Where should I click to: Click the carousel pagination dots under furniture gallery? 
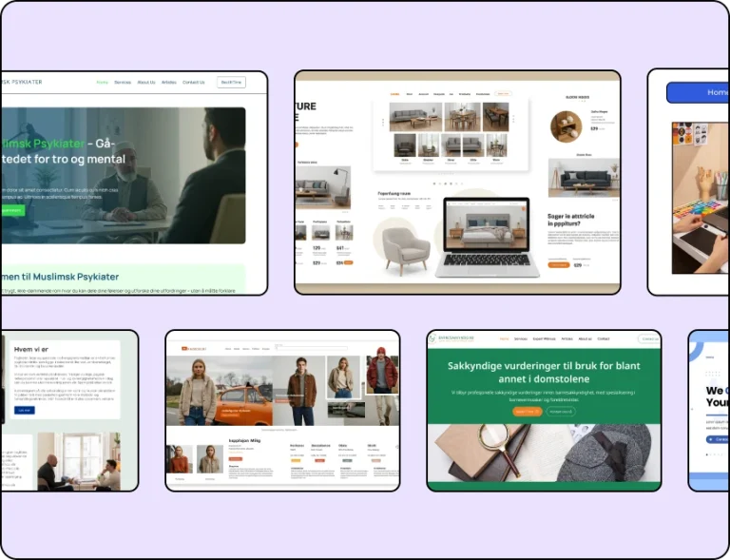[x=447, y=183]
